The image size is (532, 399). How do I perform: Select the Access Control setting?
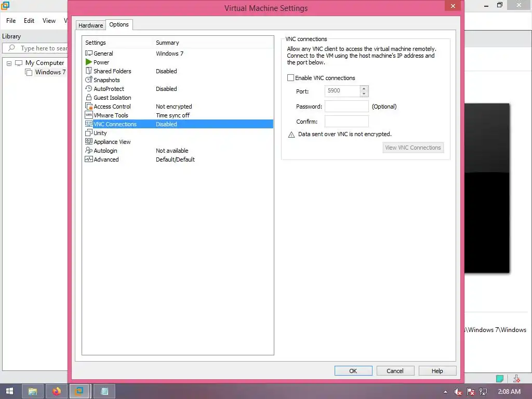(x=179, y=106)
